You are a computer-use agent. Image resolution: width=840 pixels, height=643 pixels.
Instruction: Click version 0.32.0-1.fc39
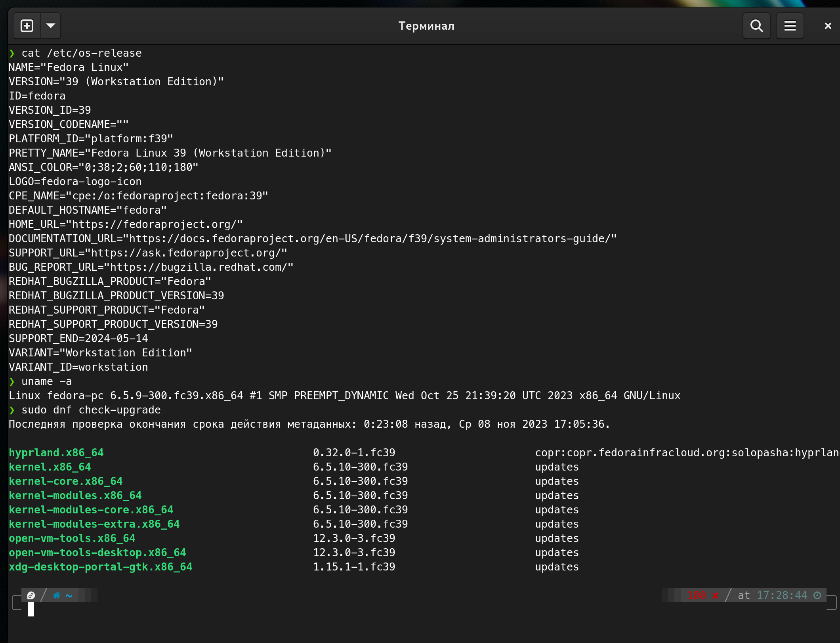point(354,453)
